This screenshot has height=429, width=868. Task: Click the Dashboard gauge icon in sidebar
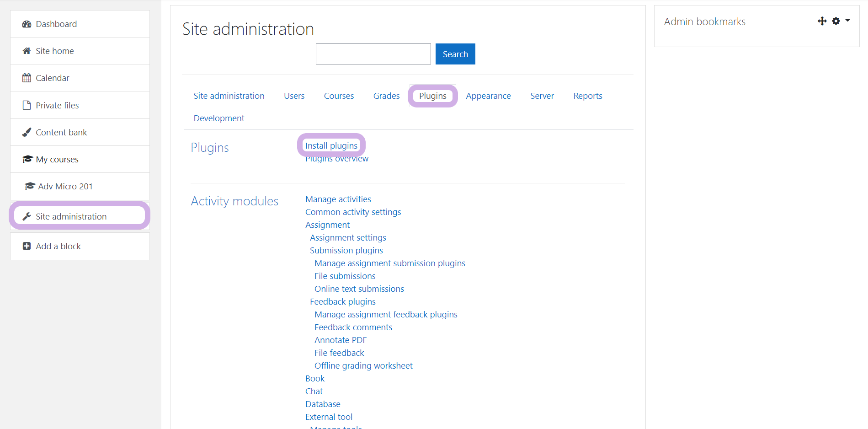[x=27, y=24]
